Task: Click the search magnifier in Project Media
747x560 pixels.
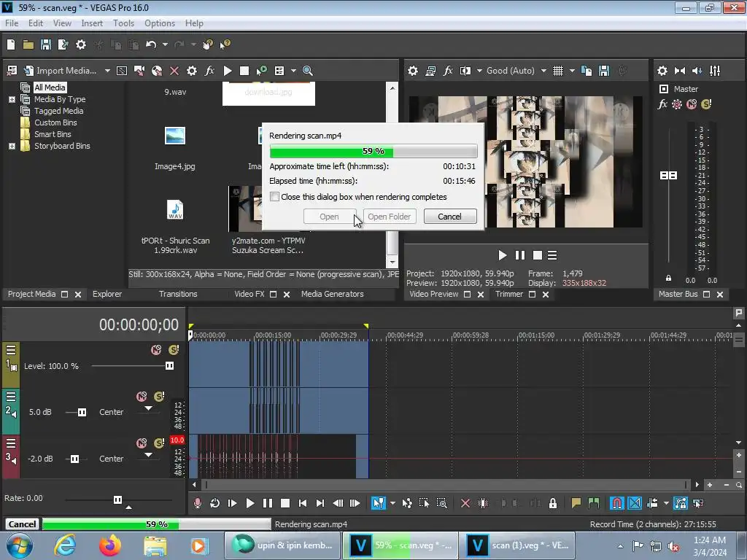Action: pos(307,71)
